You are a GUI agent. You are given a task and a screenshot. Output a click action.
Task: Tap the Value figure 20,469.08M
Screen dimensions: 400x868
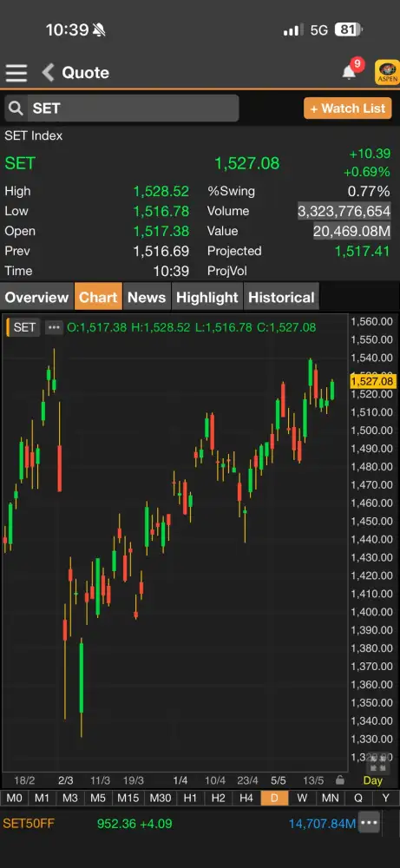[x=352, y=231]
